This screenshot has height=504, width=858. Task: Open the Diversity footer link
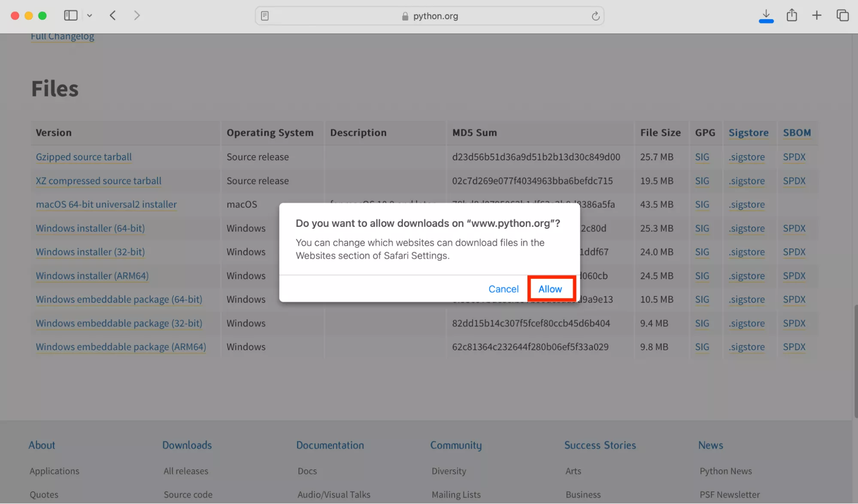pos(449,471)
